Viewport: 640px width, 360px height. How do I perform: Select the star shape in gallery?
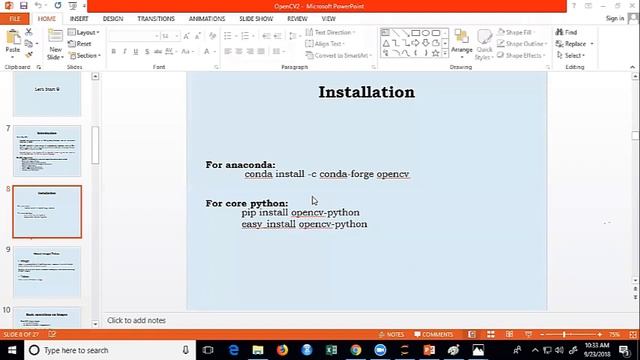click(x=436, y=53)
